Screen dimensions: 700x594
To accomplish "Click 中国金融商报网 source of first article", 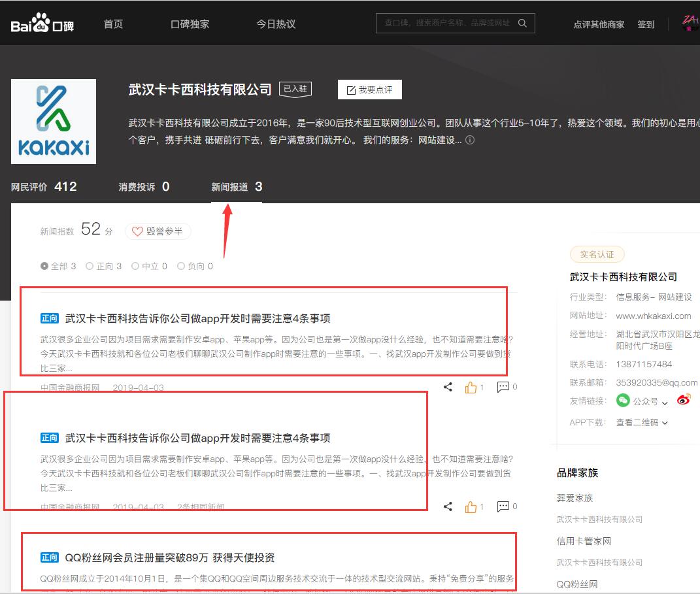I will coord(70,388).
